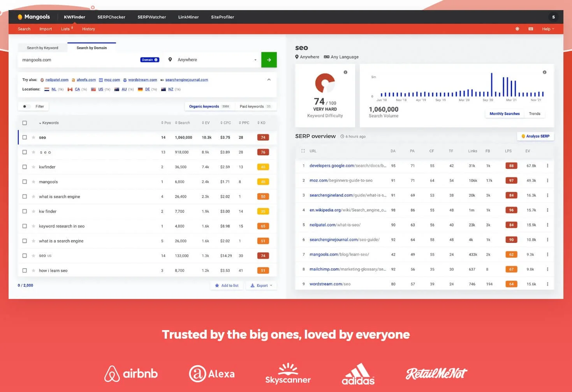Open the Anywhere location dropdown

click(x=212, y=60)
